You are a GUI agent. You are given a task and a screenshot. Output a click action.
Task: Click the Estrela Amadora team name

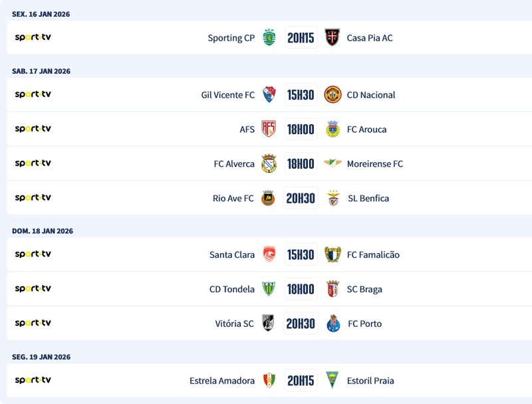222,381
